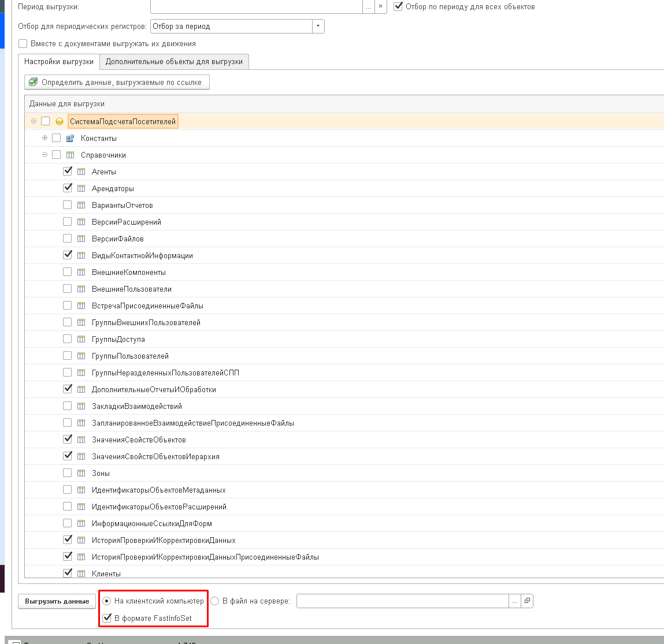Click the table icon beside ВнешниеПользователи
Viewport: 664px width, 644px height.
click(81, 289)
